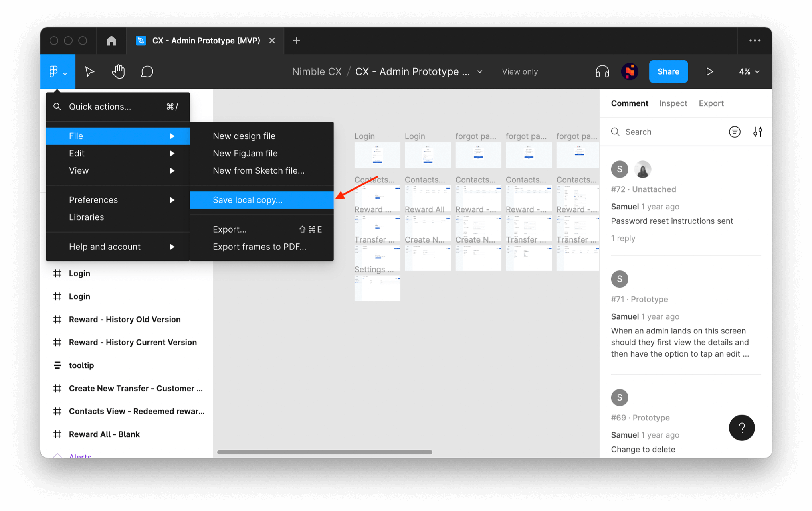Open comment sort settings sliders icon
This screenshot has height=511, width=812.
click(x=757, y=132)
